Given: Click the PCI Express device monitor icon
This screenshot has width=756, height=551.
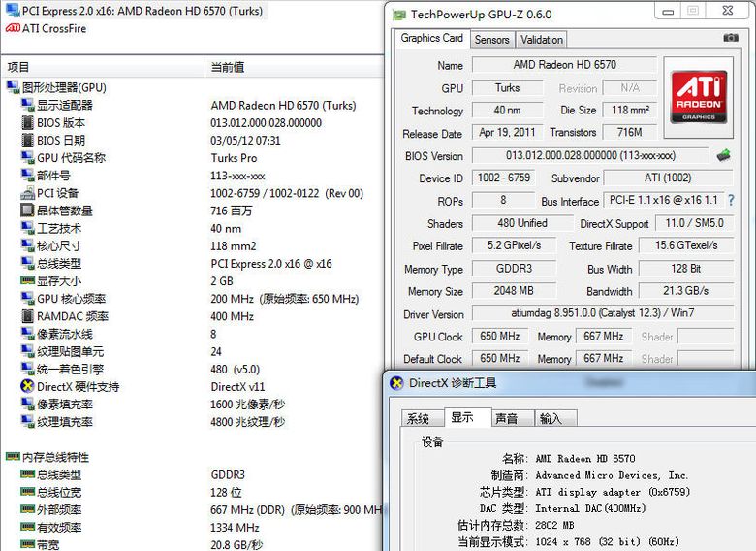Looking at the screenshot, I should 13,10.
